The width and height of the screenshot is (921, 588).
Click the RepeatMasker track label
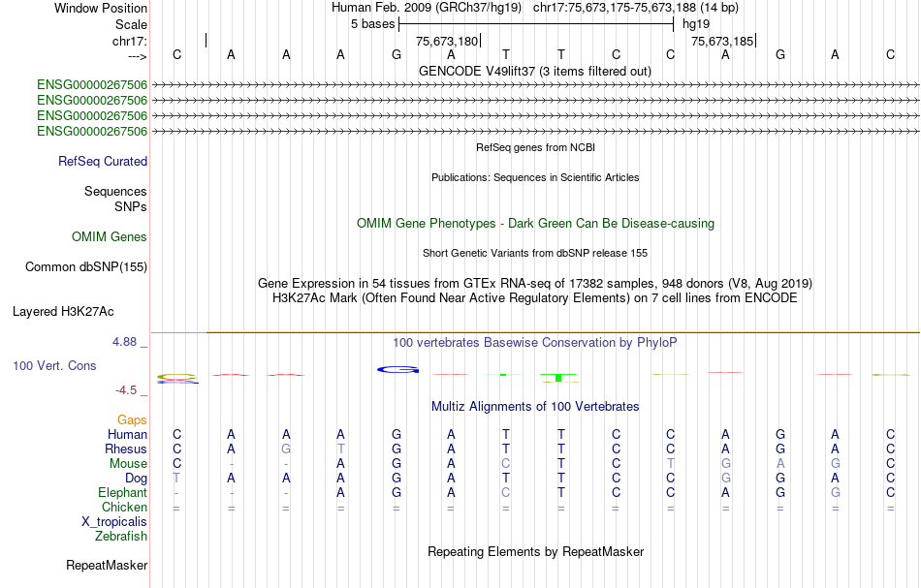pos(107,565)
